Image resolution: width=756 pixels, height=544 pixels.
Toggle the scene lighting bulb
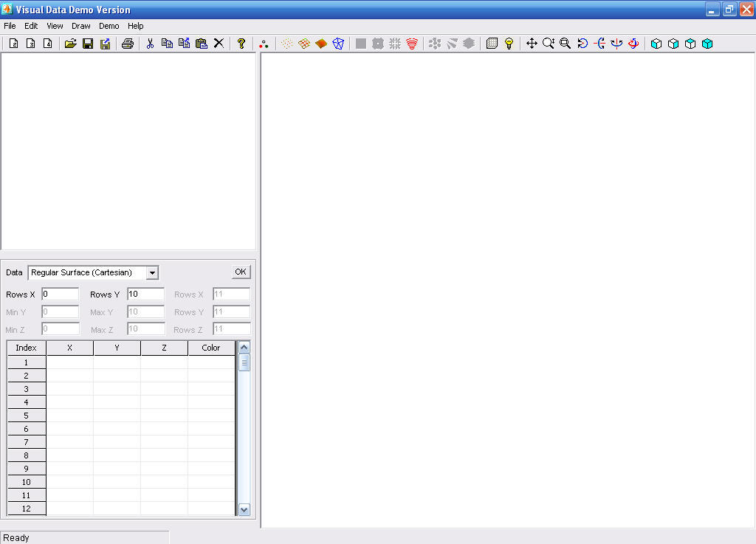509,44
